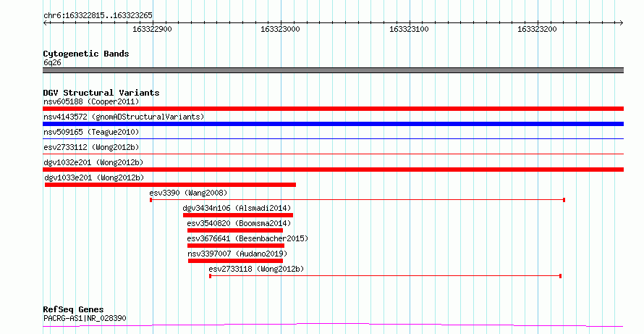This screenshot has width=644, height=334.
Task: Select the esv2733112 (Wong2012b) label
Action: (x=91, y=147)
